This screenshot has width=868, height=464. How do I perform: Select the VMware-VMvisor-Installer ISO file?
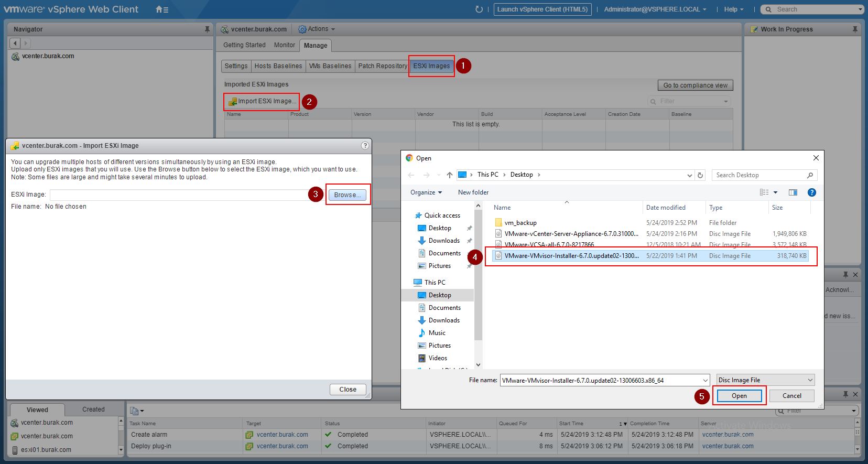[x=571, y=256]
